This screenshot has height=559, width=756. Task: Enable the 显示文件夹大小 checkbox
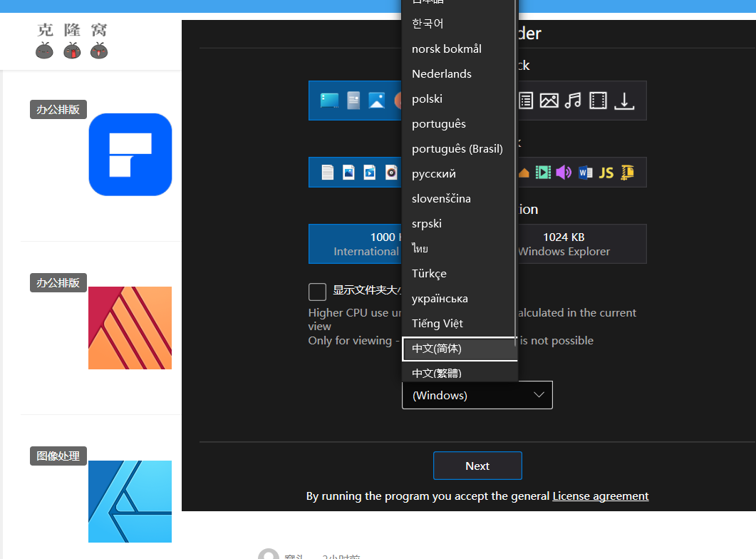coord(317,292)
